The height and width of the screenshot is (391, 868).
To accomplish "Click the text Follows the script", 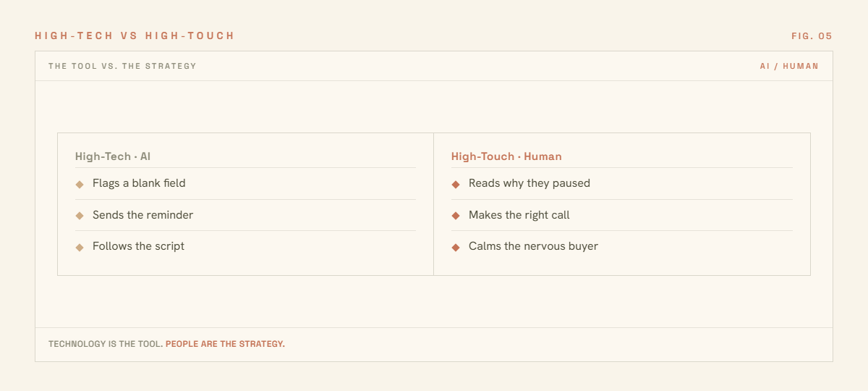I will click(138, 246).
